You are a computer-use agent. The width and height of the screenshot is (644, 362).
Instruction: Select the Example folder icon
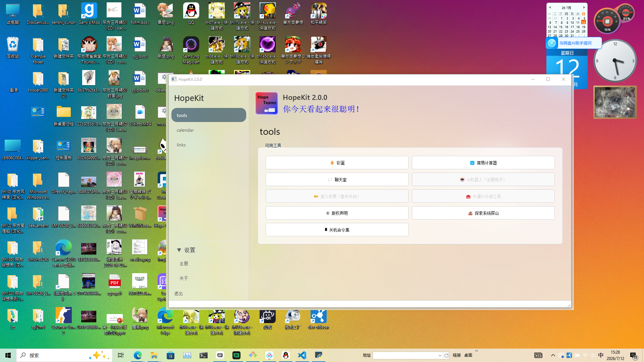coord(38,50)
